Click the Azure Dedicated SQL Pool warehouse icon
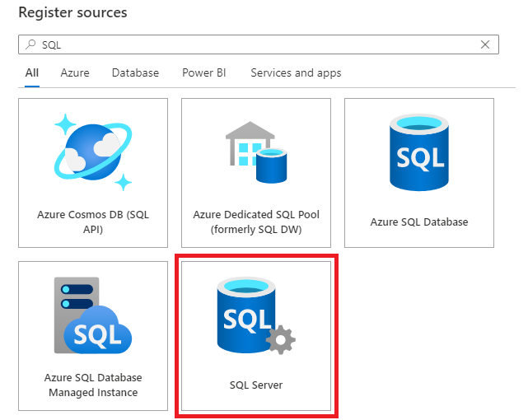Viewport: 528px width, 420px height. [255, 152]
